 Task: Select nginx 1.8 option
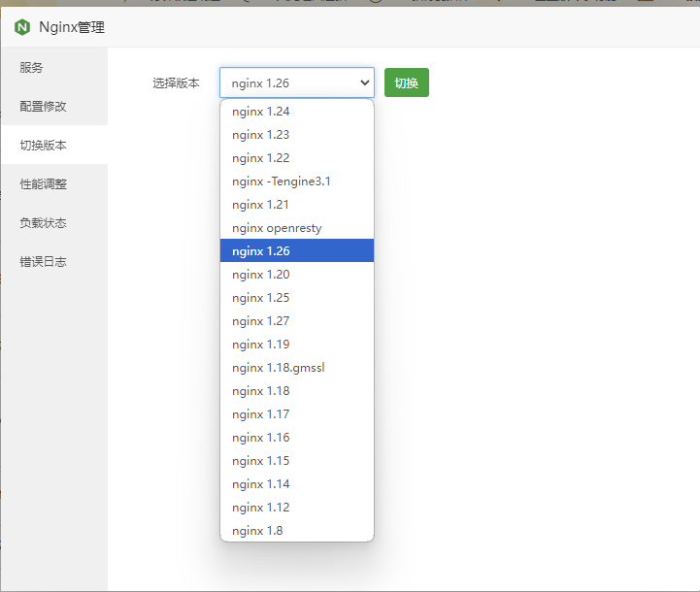[297, 531]
